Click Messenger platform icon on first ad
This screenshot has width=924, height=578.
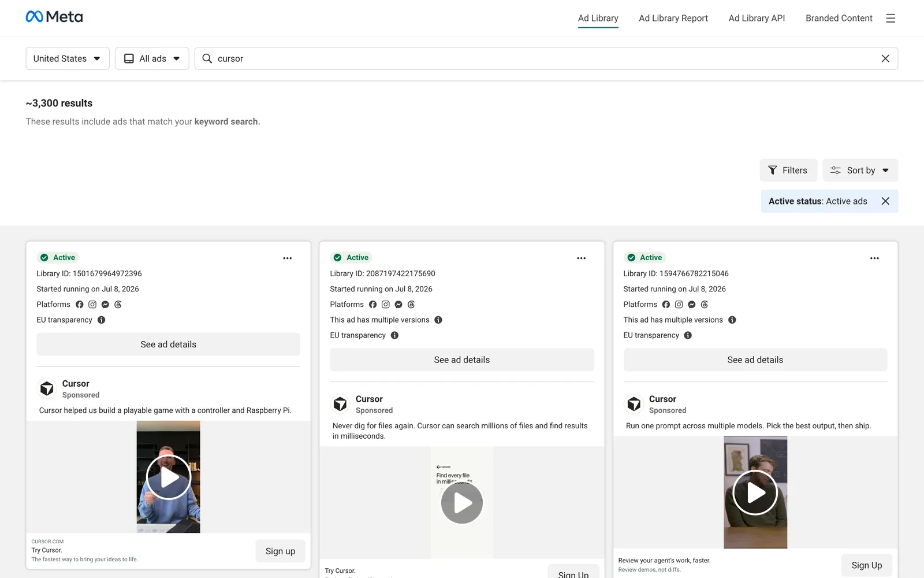(105, 305)
